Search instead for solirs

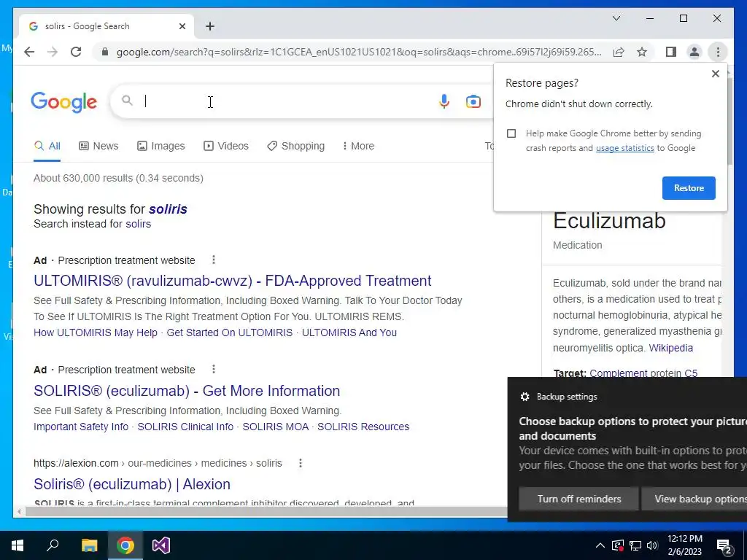click(138, 224)
